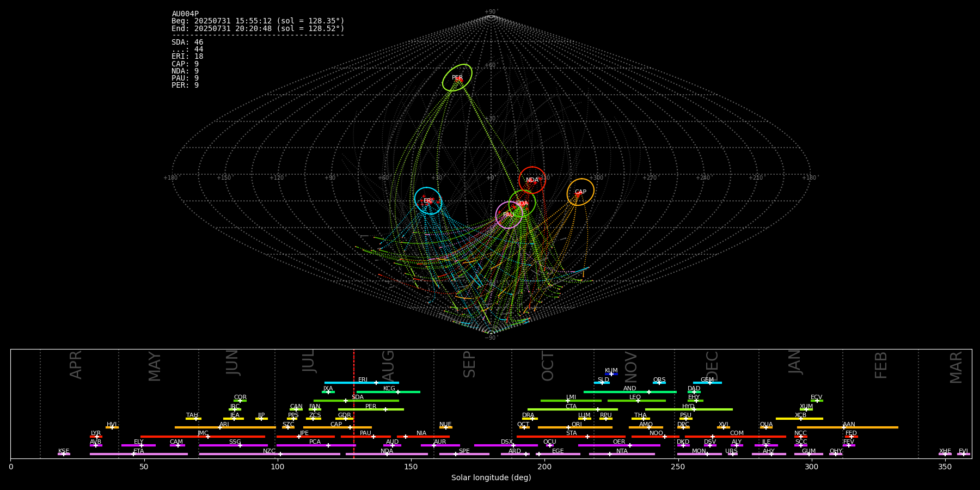Click the ARI orange shower bar
The image size is (980, 490).
225,427
